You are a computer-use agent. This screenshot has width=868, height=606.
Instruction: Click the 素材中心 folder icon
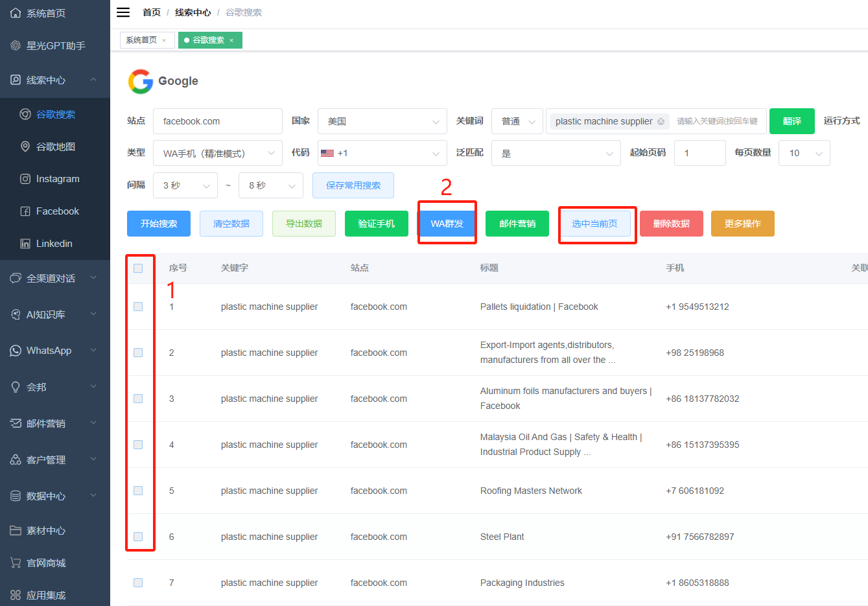click(x=16, y=530)
